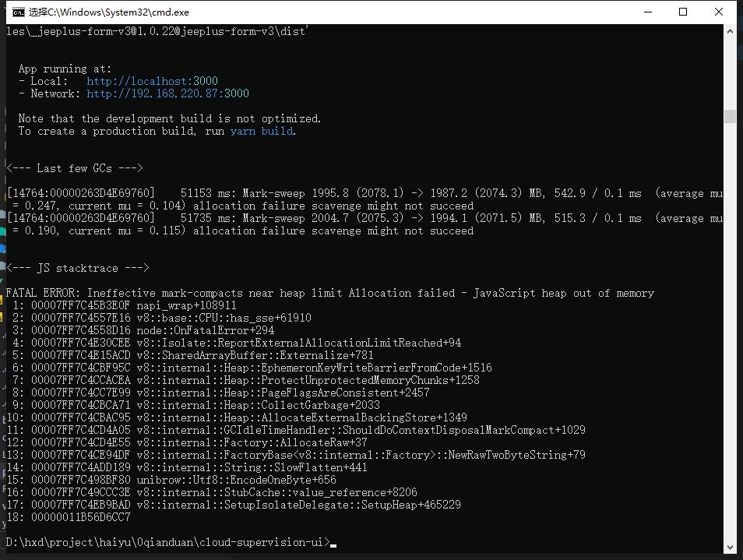Click the scrollbar track below the thumb
The image size is (743, 560).
pos(731,312)
